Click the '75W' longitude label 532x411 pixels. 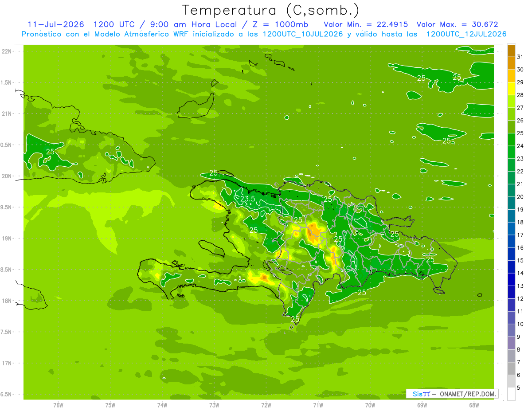[x=110, y=405]
